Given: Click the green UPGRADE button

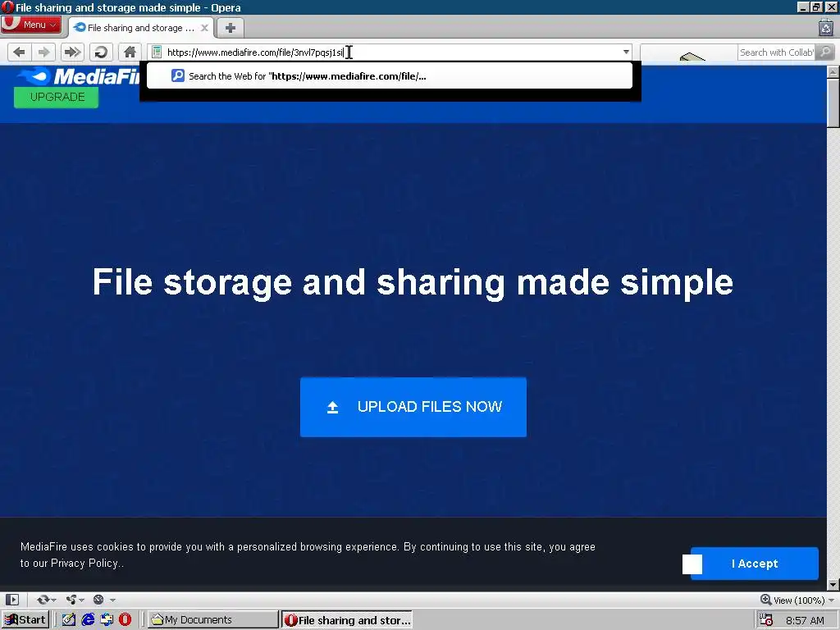Looking at the screenshot, I should pos(57,97).
